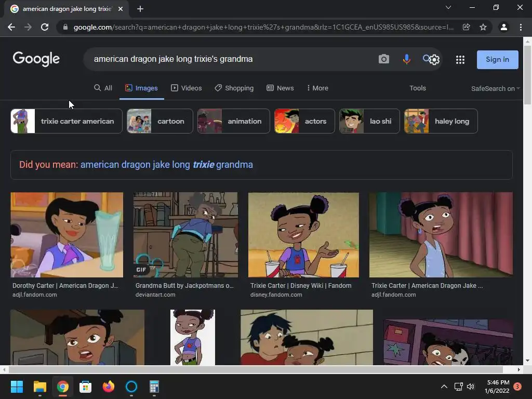Switch to the All results tab
This screenshot has height=399, width=532.
click(103, 88)
